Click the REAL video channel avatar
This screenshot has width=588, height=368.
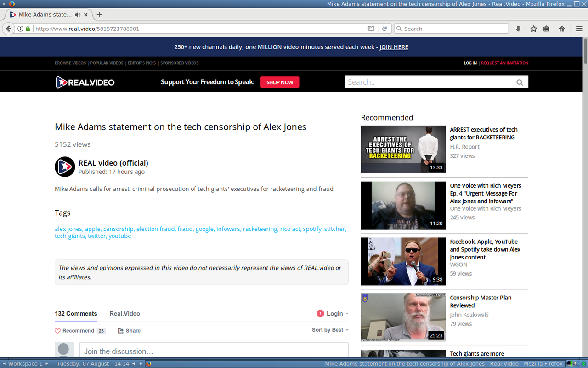(65, 167)
